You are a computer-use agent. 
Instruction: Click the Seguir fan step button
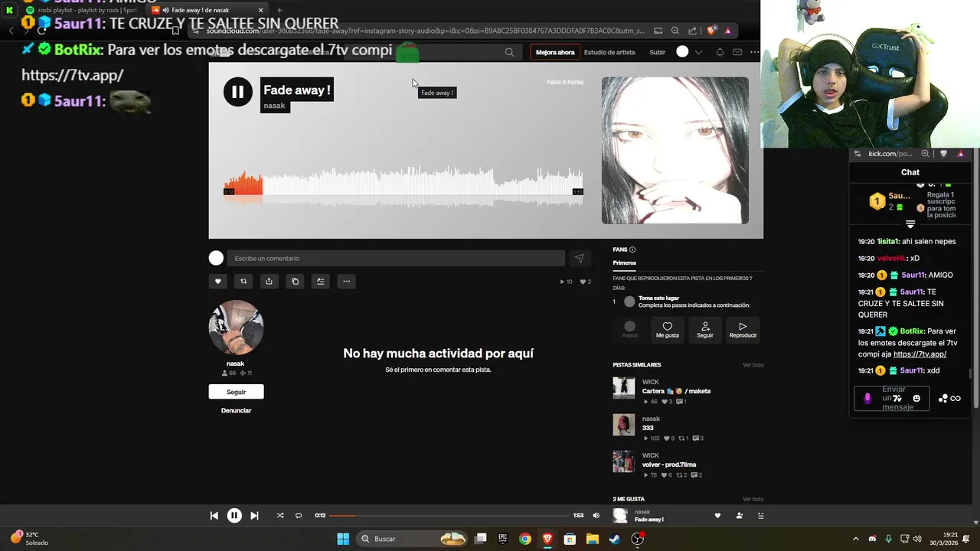pyautogui.click(x=705, y=330)
